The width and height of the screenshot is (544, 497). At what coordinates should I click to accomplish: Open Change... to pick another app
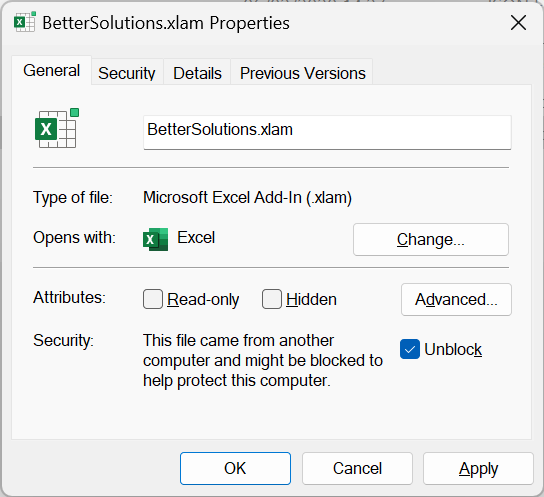(431, 240)
